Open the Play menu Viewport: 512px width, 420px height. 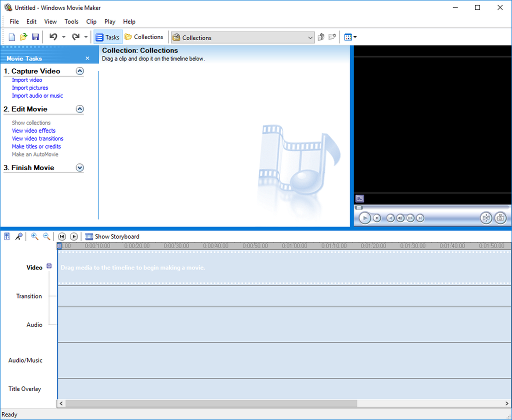pyautogui.click(x=109, y=21)
